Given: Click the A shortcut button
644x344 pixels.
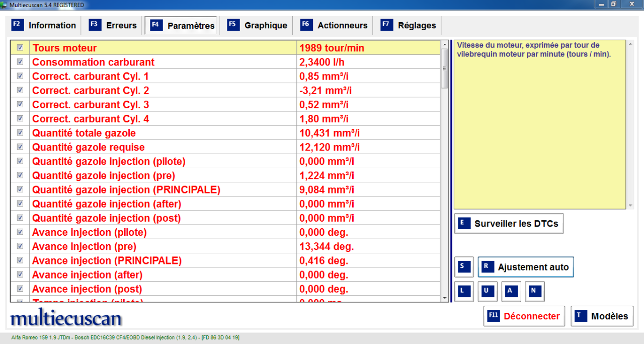Looking at the screenshot, I should 511,291.
